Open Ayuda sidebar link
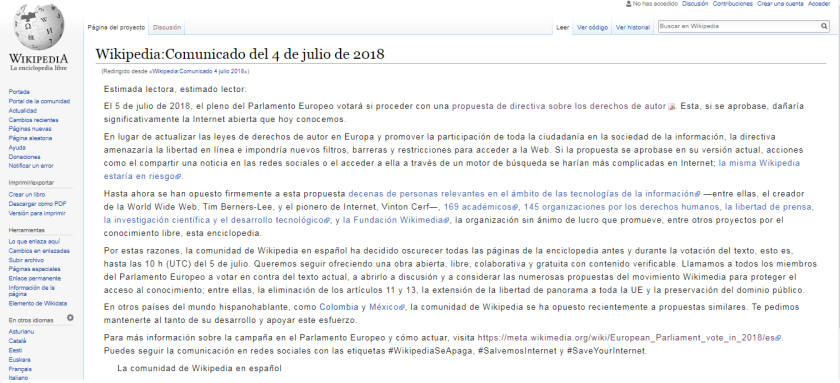The width and height of the screenshot is (840, 383). [17, 147]
